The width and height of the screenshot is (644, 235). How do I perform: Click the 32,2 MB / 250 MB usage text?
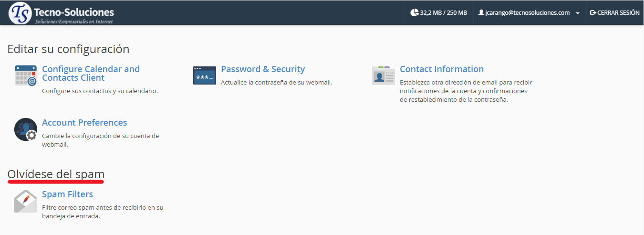(x=444, y=13)
